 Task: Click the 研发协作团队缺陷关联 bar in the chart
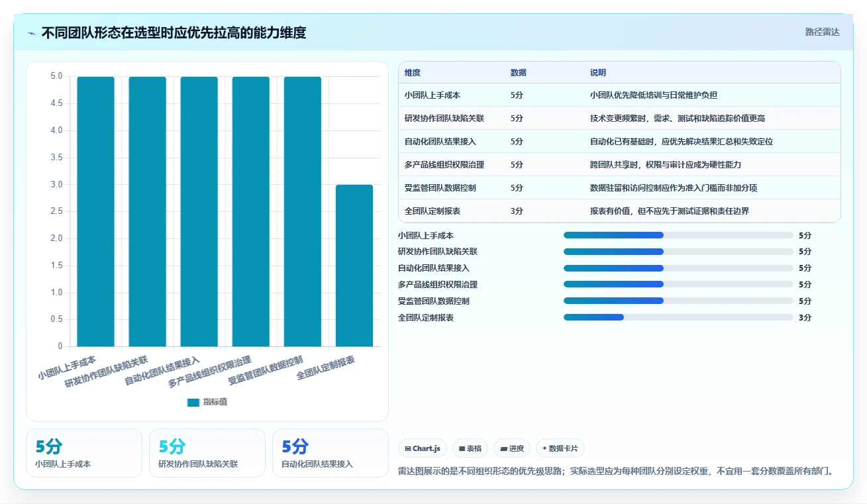(147, 211)
